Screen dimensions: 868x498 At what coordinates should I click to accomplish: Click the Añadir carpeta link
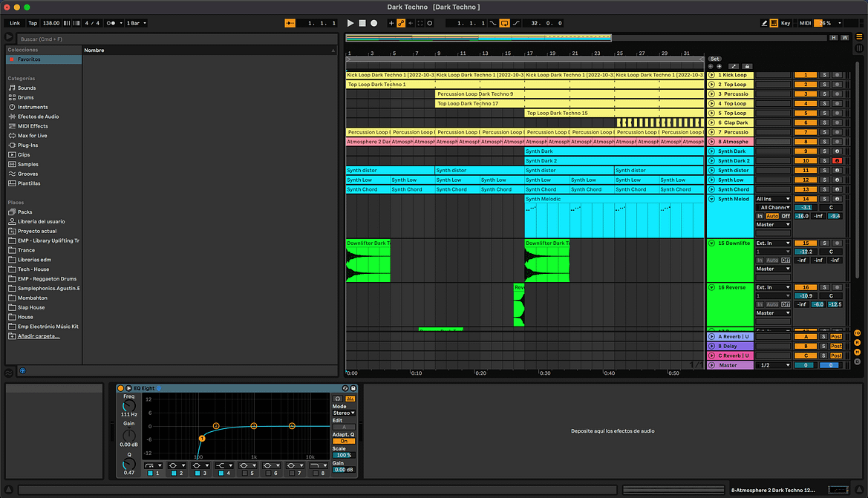[x=39, y=336]
